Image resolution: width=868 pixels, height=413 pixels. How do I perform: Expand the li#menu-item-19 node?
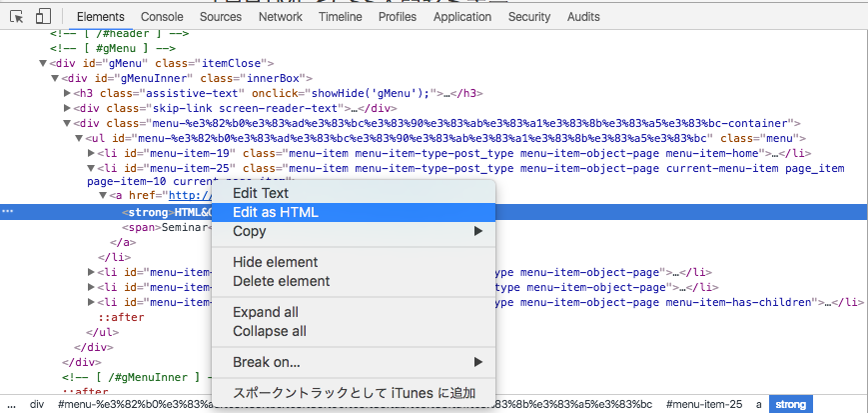pyautogui.click(x=91, y=153)
